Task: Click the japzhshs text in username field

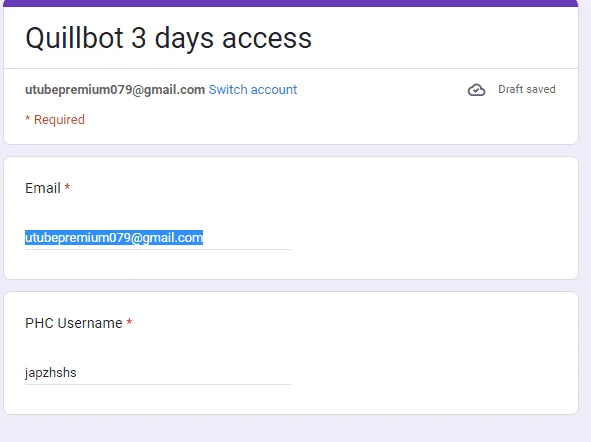Action: [51, 373]
